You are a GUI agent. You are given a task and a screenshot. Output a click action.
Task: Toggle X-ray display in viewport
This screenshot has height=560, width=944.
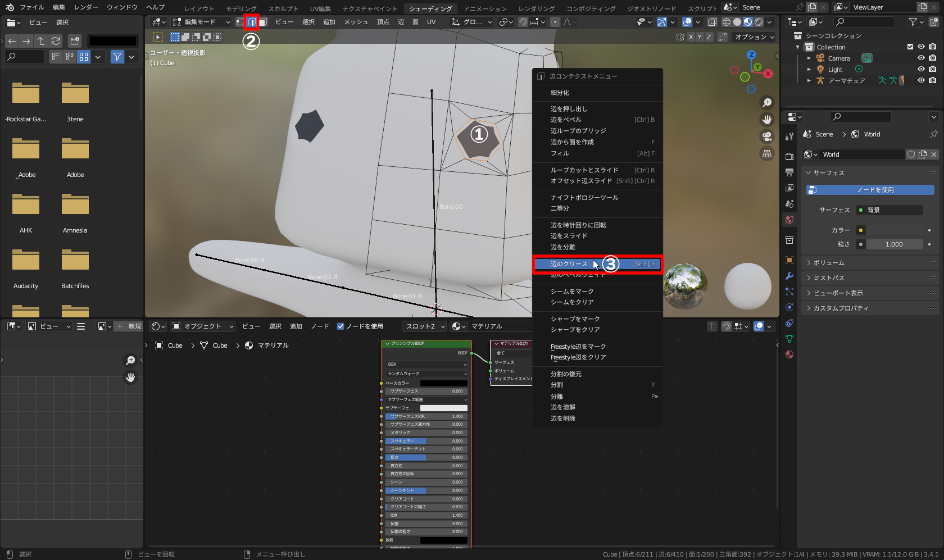[712, 22]
